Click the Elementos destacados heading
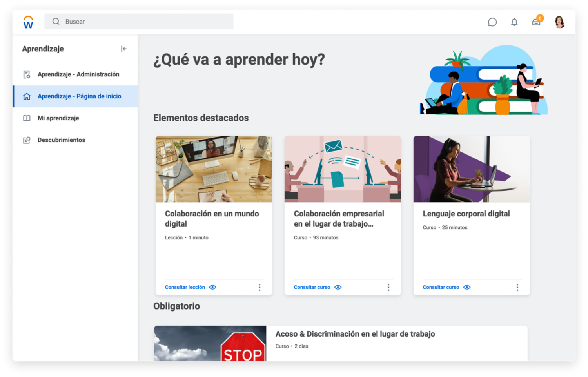This screenshot has width=588, height=377. click(201, 118)
